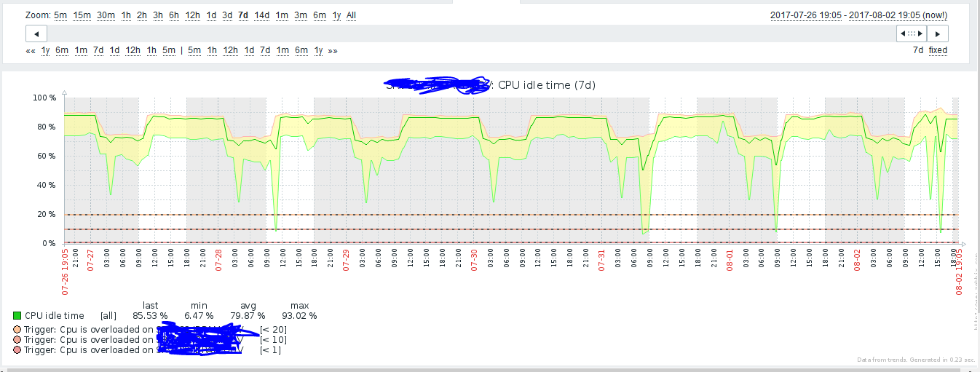Click the CPU idle time graph title
The image size is (980, 372).
(546, 85)
